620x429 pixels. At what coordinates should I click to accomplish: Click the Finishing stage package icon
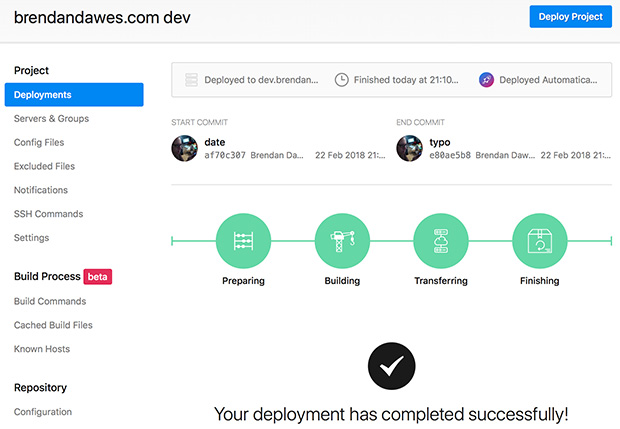[540, 241]
